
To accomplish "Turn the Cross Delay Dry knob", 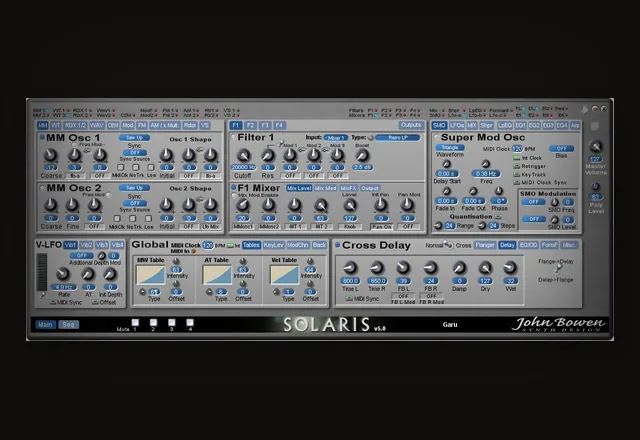I will point(485,268).
